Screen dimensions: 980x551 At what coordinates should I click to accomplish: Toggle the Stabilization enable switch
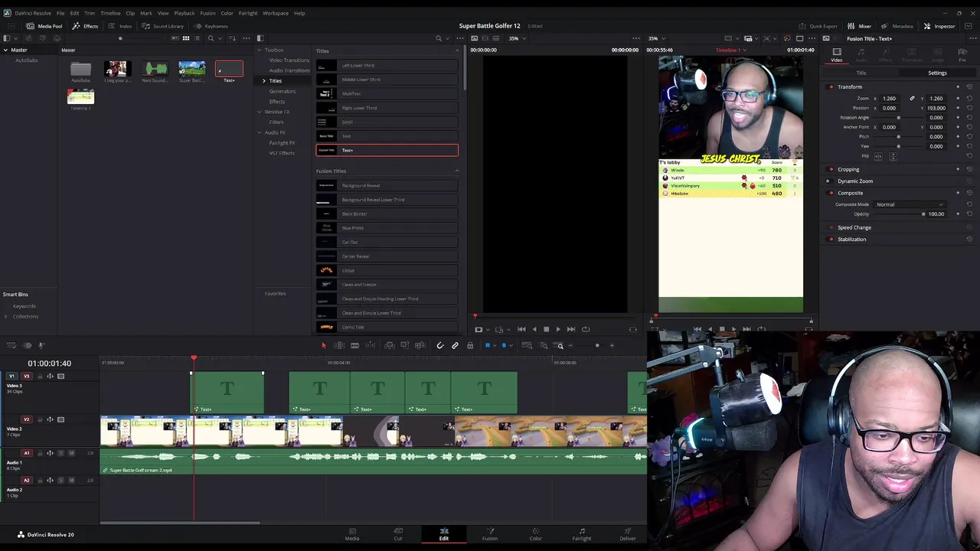[831, 240]
